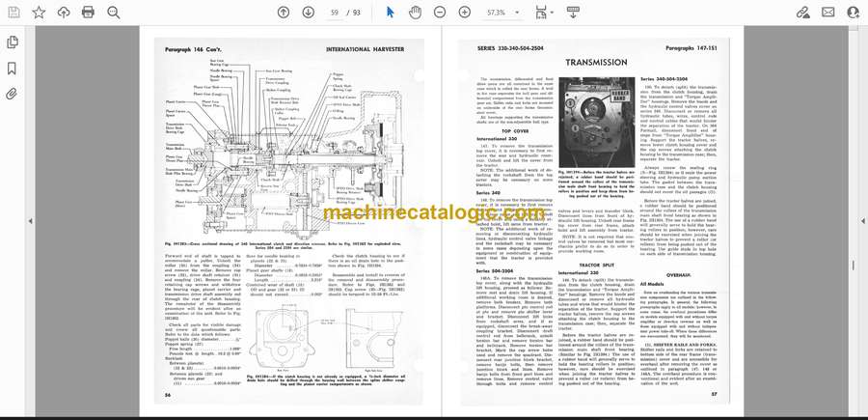Click the transmission housing photo
The width and height of the screenshot is (868, 420).
pyautogui.click(x=596, y=123)
